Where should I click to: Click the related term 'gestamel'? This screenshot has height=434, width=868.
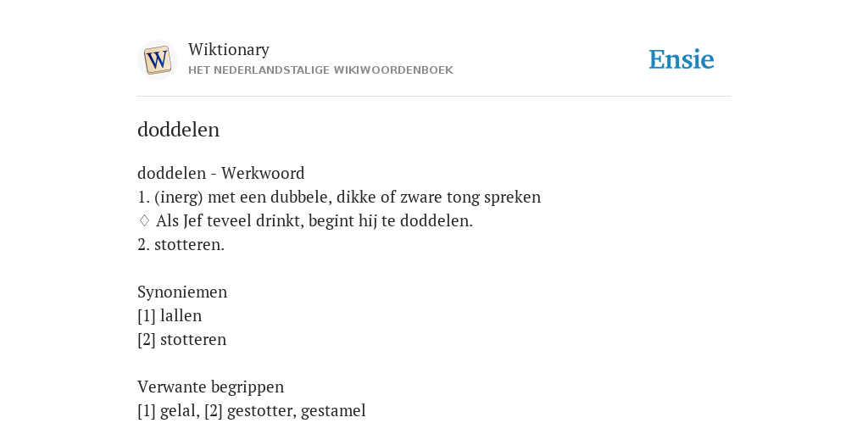(333, 411)
